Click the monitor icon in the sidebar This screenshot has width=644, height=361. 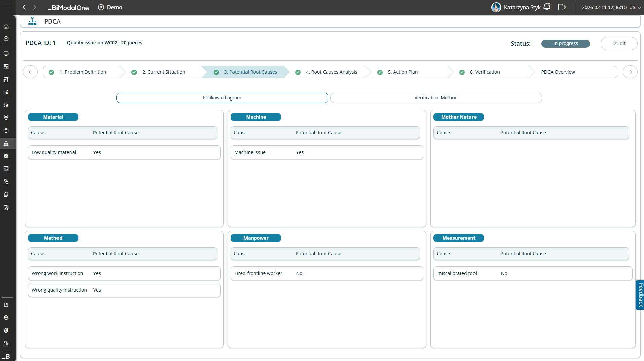pos(6,54)
